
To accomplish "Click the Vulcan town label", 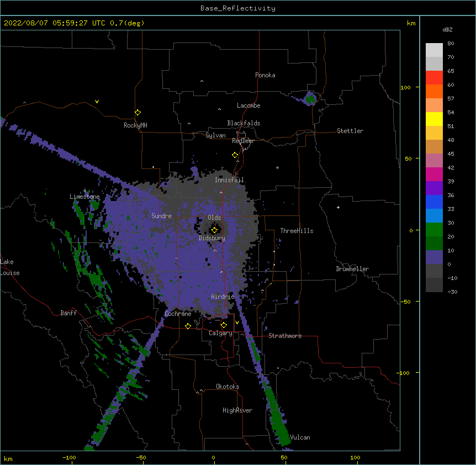I will [300, 437].
